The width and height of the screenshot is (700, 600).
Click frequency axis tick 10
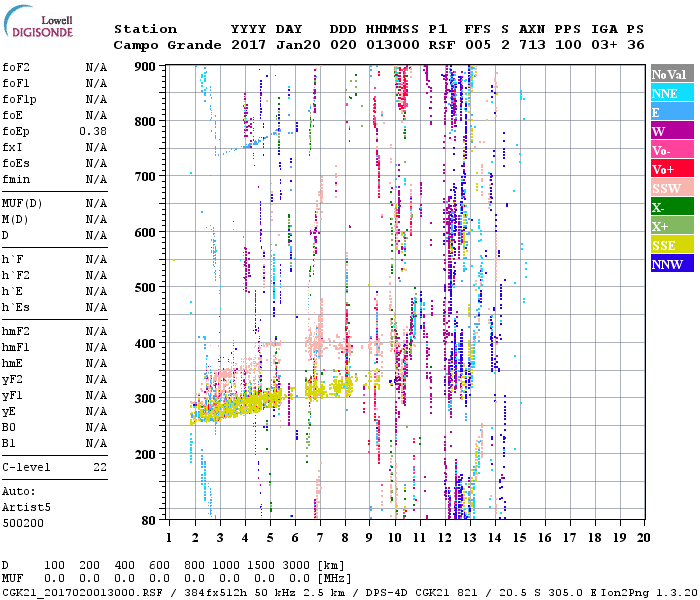(395, 537)
